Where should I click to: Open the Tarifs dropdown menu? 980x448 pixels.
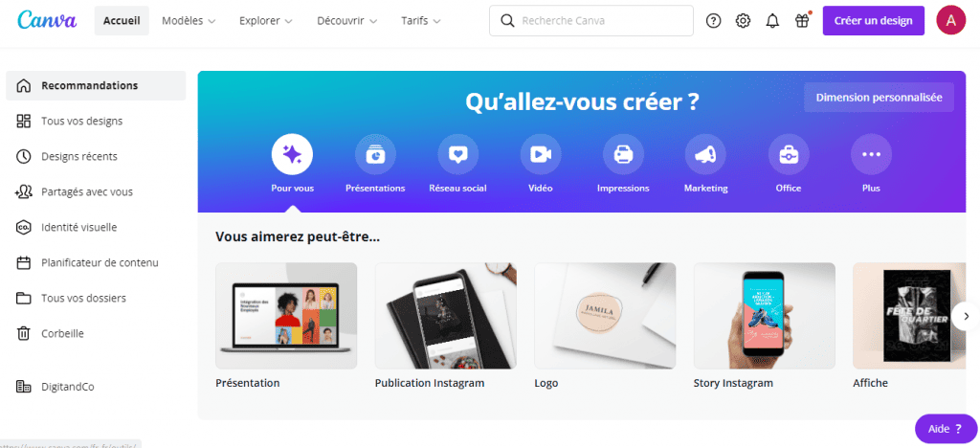(421, 21)
